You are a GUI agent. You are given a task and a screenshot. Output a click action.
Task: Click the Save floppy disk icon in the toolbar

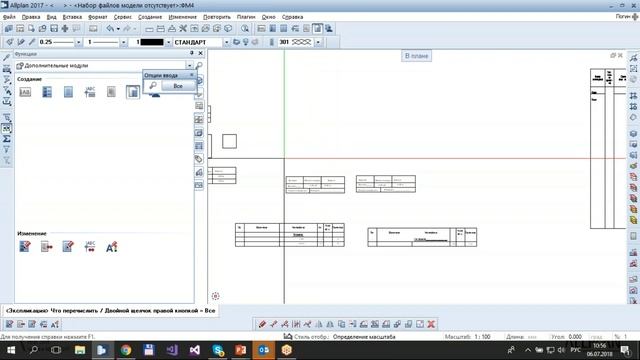pyautogui.click(x=54, y=29)
